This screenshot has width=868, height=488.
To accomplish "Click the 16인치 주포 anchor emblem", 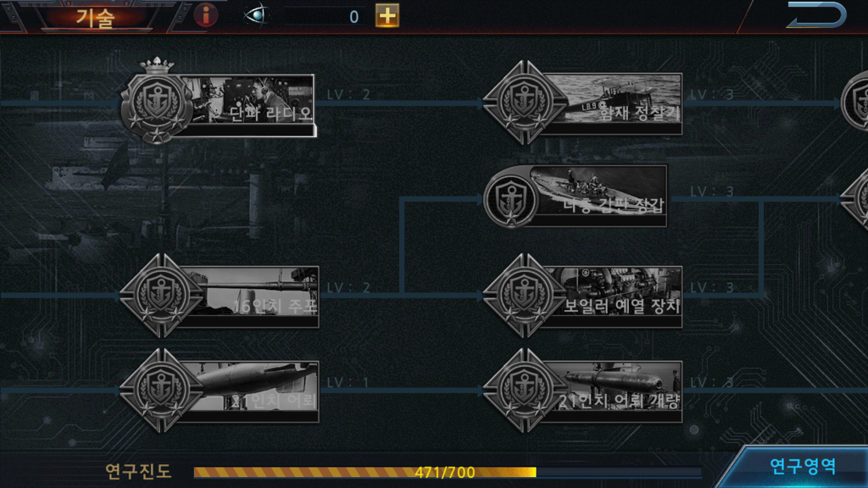I will [x=162, y=296].
